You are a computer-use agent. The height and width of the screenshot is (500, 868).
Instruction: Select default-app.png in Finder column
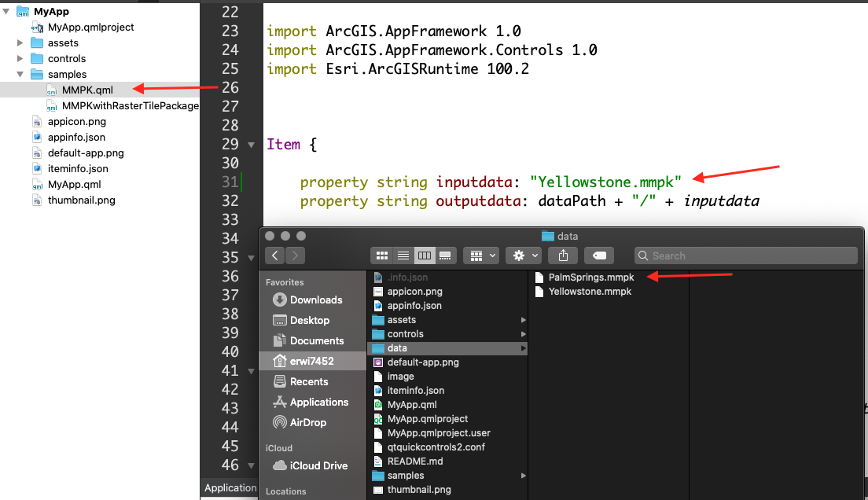point(416,362)
